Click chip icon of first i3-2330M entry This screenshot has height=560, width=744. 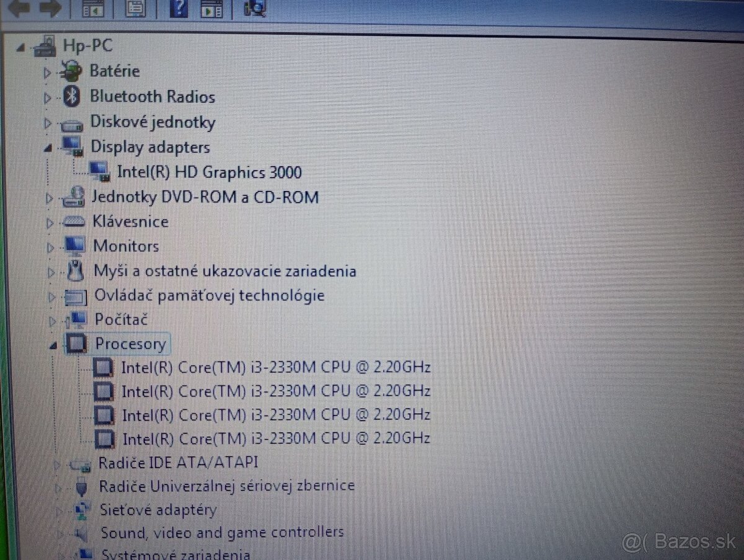[103, 368]
